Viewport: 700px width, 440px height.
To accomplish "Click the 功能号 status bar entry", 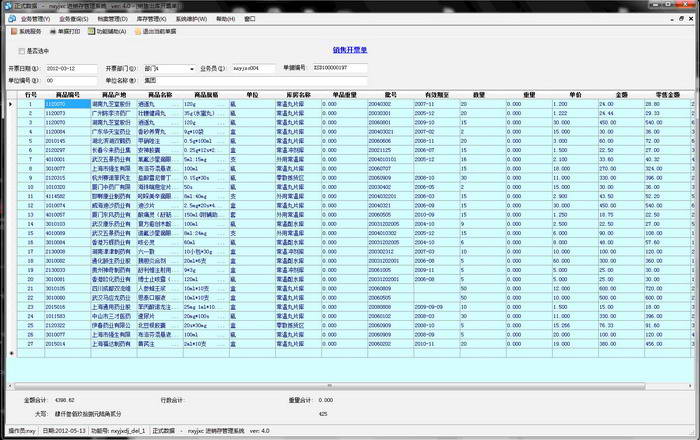I will 118,431.
